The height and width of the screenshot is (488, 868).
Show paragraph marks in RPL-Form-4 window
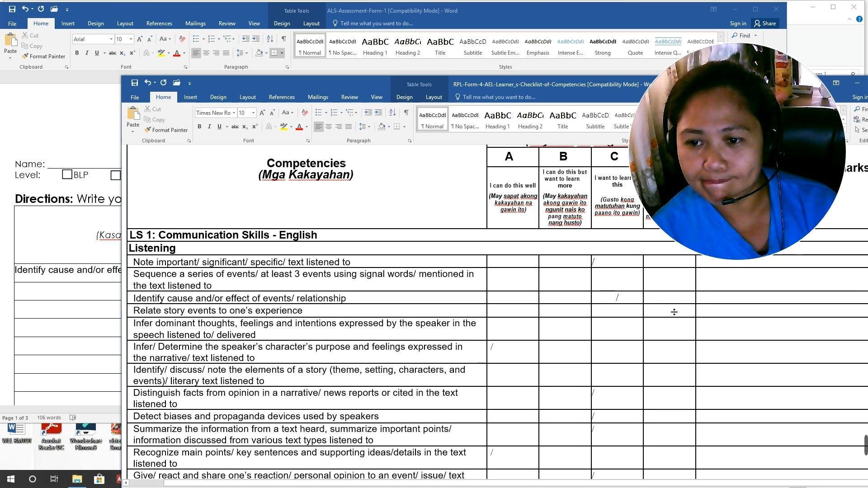coord(406,113)
